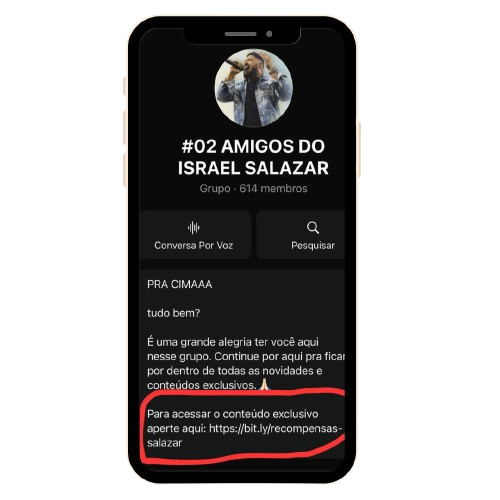
Task: Click the phone's right-side power button
Action: point(359,149)
